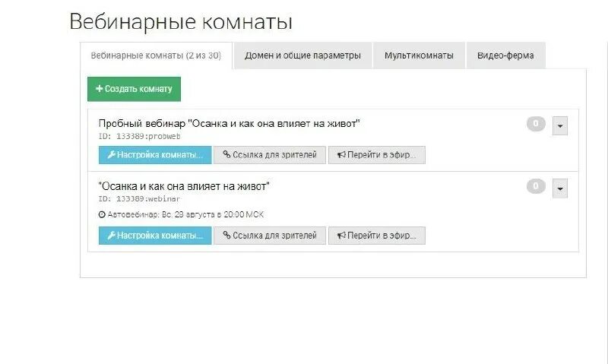
Task: Click Автовебинар: Вс, 29 августа schedule line
Action: (x=181, y=214)
